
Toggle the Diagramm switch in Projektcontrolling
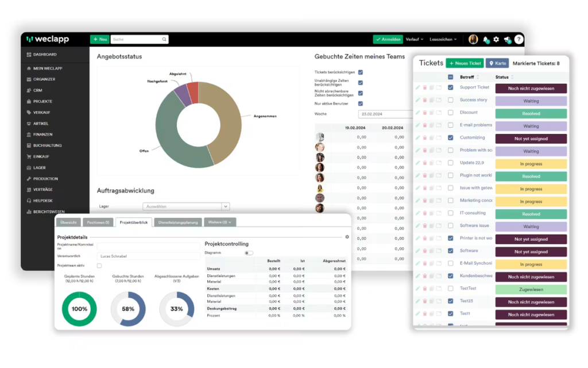tap(249, 253)
